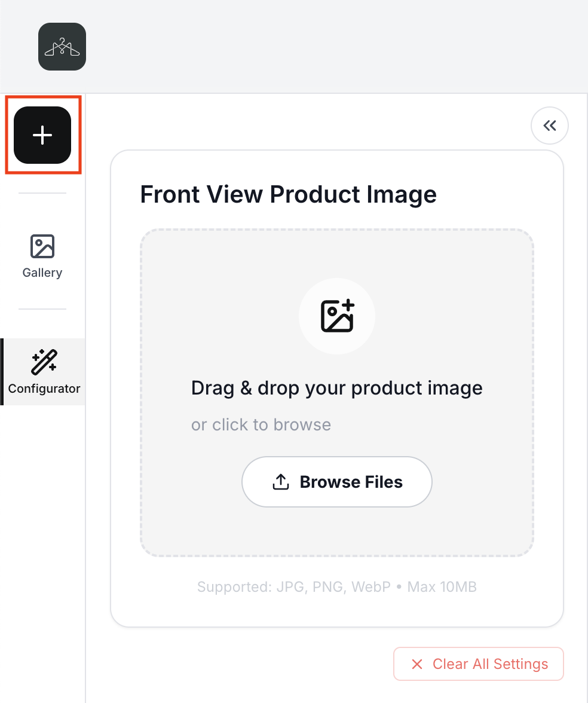This screenshot has height=703, width=588.
Task: Click the red X icon beside Clear All Settings
Action: [x=417, y=664]
